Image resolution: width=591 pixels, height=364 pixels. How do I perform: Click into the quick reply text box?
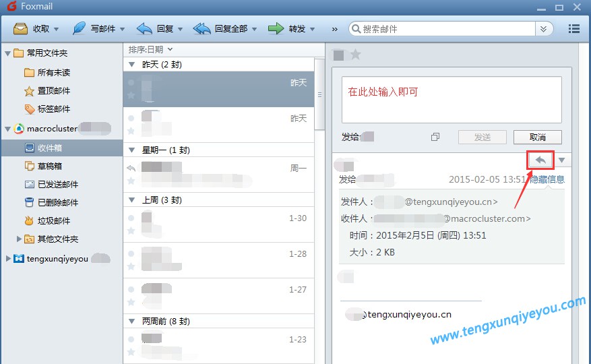[452, 100]
